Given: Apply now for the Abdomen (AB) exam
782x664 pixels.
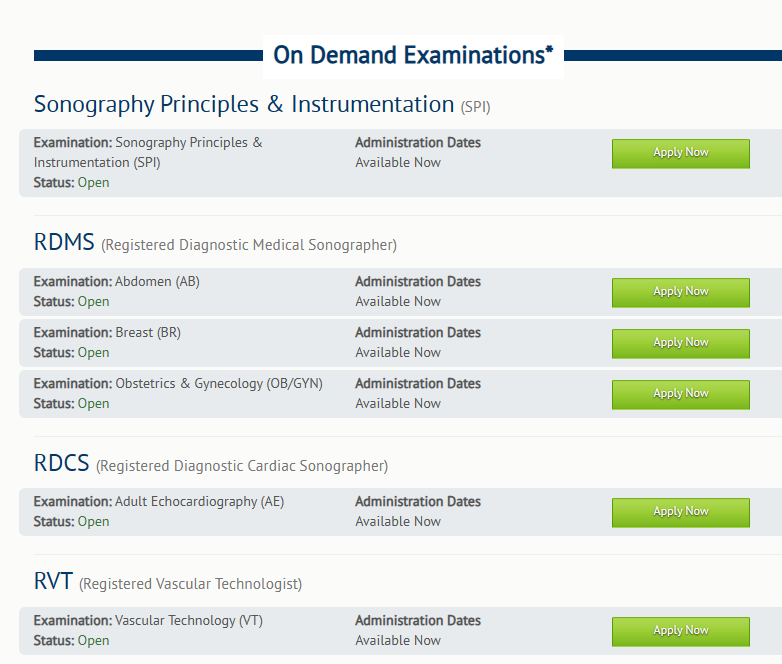Looking at the screenshot, I should (x=680, y=292).
